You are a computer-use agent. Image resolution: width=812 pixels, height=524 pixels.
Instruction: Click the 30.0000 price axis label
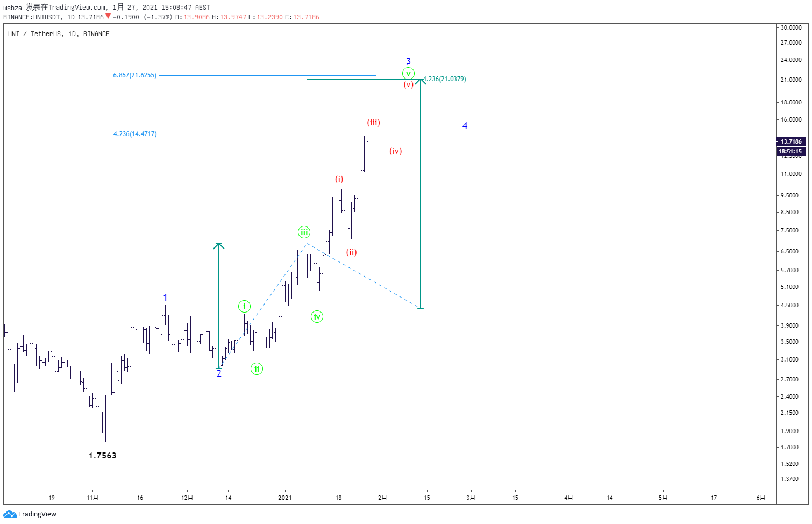click(x=791, y=27)
